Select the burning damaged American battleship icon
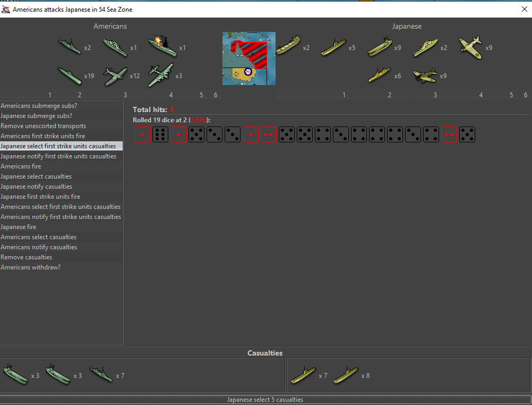 (x=162, y=47)
